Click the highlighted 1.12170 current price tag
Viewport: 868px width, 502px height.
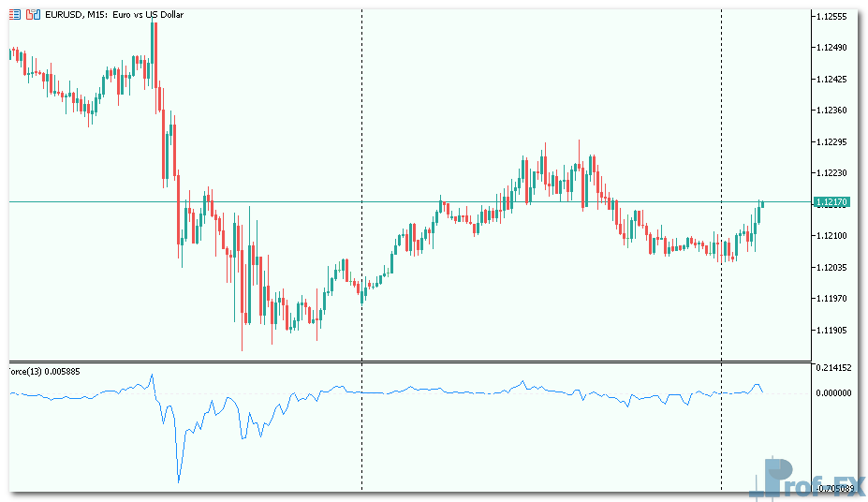point(831,201)
